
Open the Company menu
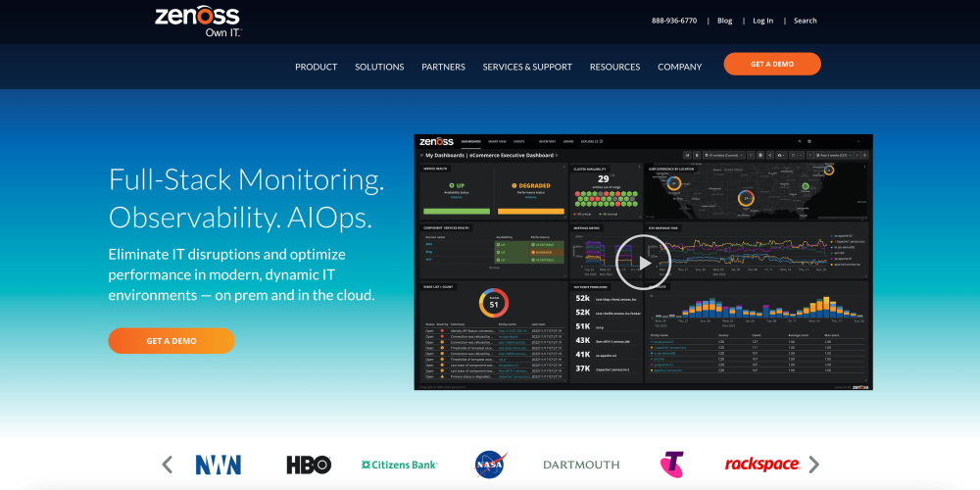click(x=679, y=67)
